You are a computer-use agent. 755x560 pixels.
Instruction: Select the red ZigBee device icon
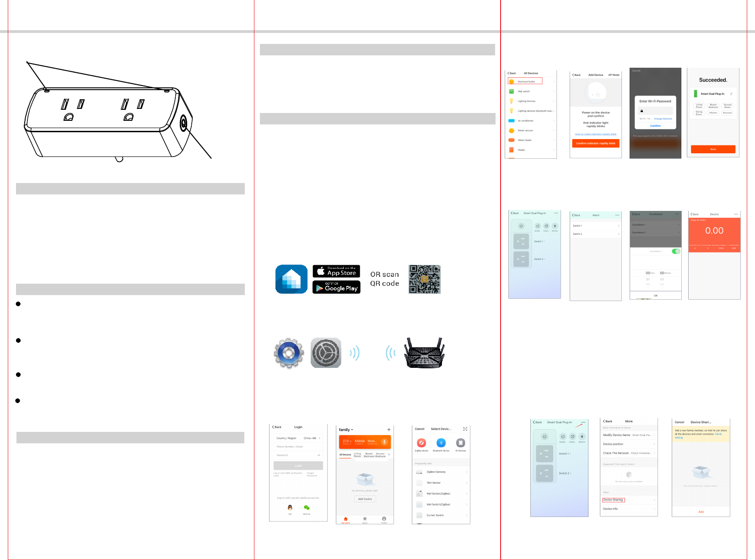[421, 443]
